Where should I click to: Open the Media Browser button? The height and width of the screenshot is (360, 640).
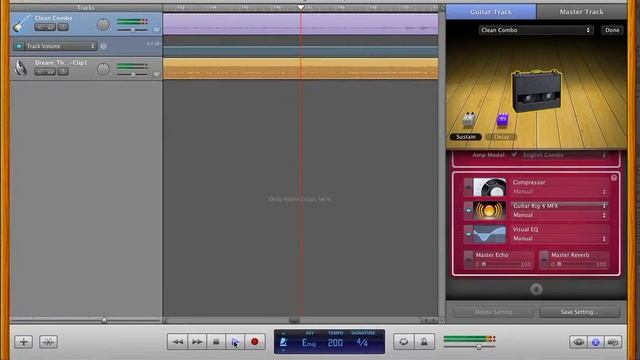613,342
